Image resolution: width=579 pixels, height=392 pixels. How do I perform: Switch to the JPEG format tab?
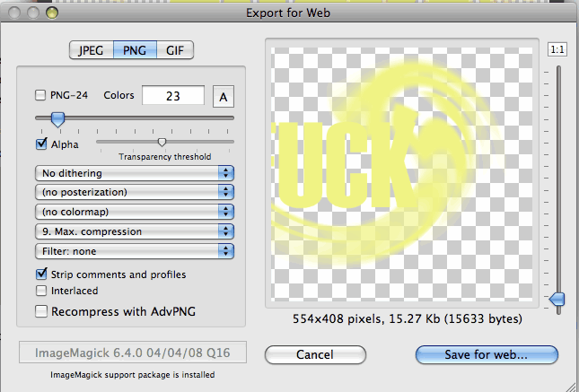point(92,50)
